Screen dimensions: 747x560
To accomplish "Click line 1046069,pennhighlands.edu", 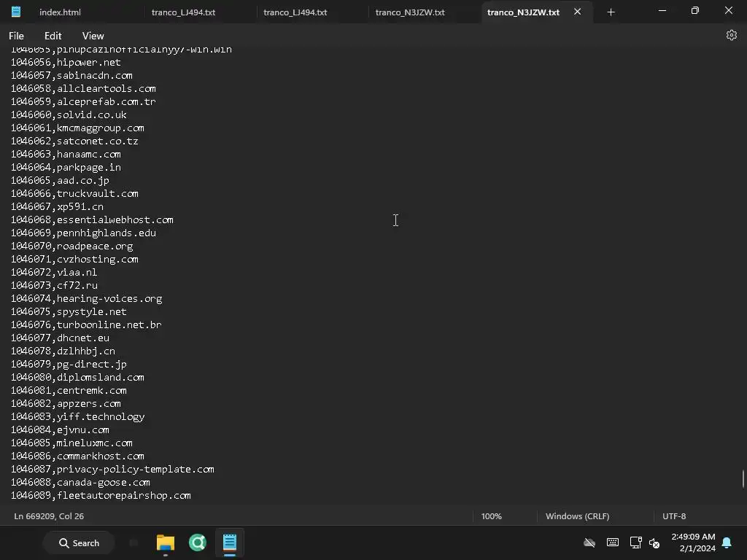I will pyautogui.click(x=83, y=233).
